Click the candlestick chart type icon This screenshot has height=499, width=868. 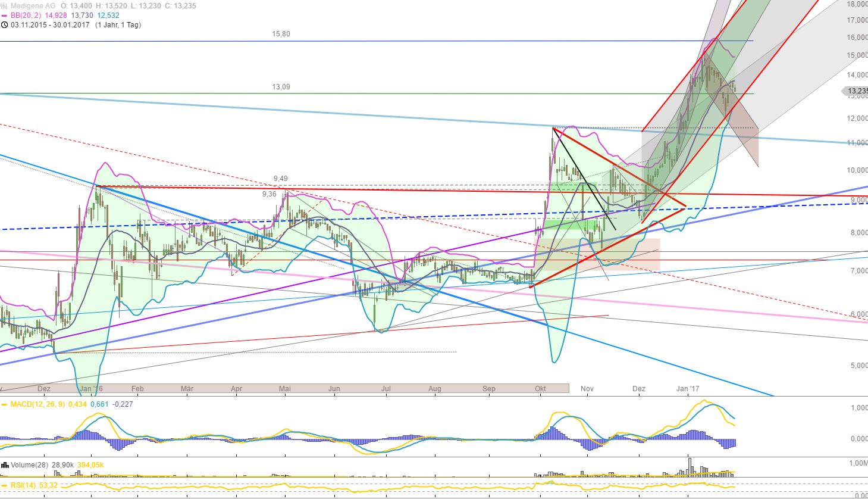pos(5,5)
